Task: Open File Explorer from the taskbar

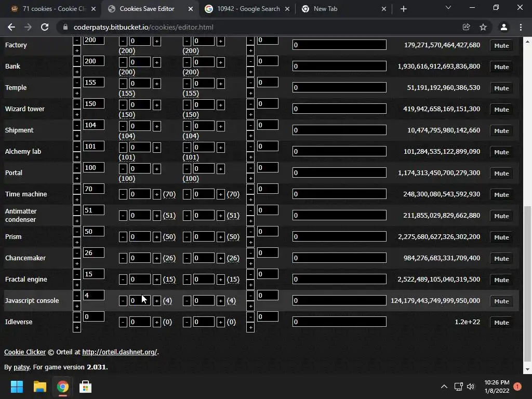Action: click(39, 387)
